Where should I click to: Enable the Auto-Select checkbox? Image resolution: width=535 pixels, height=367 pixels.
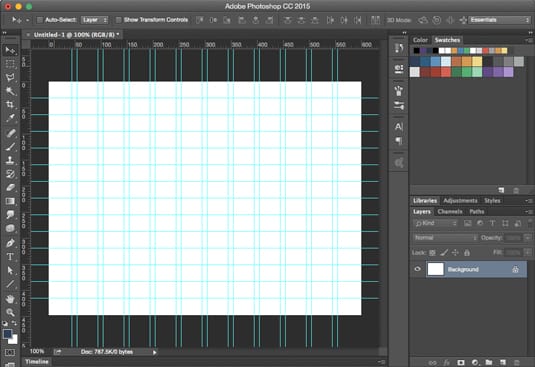point(40,20)
